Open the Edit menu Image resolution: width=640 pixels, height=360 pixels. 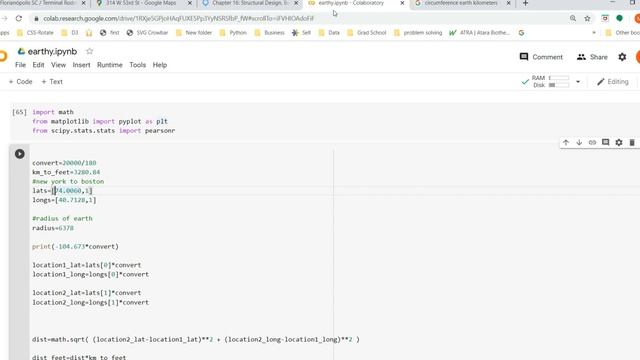pos(38,65)
